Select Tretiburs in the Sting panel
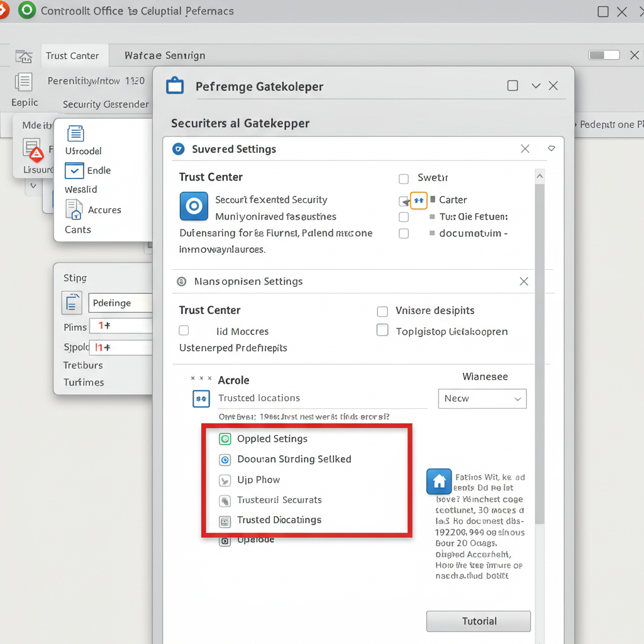Viewport: 644px width, 644px height. tap(83, 365)
